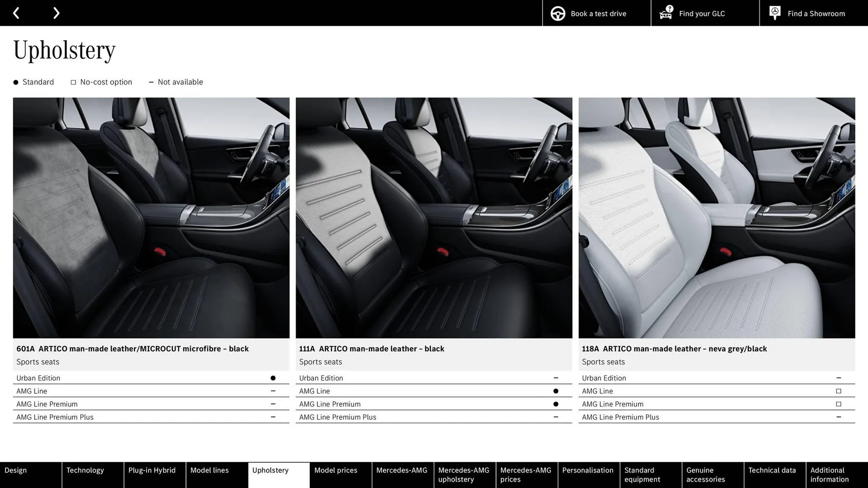Navigate to the previous page arrow

(17, 13)
